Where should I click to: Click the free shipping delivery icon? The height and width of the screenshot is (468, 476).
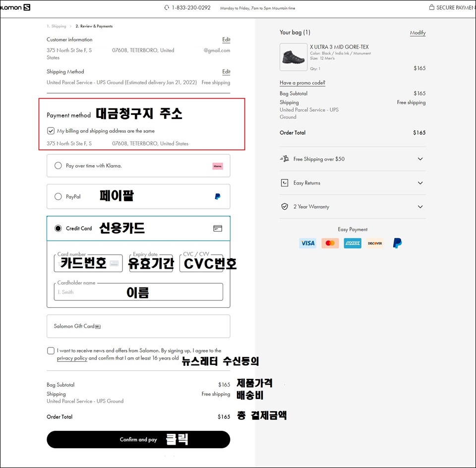285,159
